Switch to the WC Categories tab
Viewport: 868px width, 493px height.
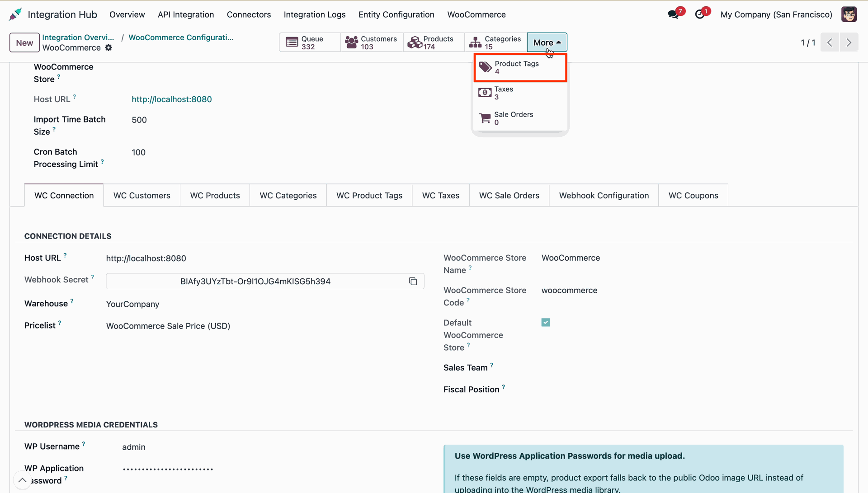pyautogui.click(x=288, y=196)
